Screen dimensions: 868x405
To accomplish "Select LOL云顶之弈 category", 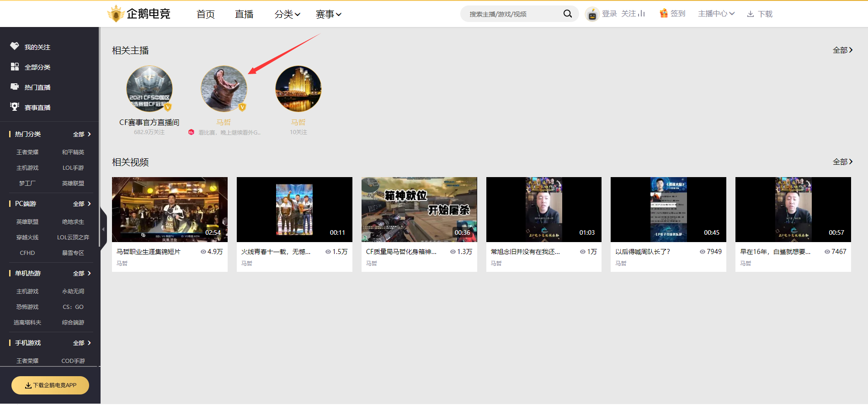I will click(73, 238).
